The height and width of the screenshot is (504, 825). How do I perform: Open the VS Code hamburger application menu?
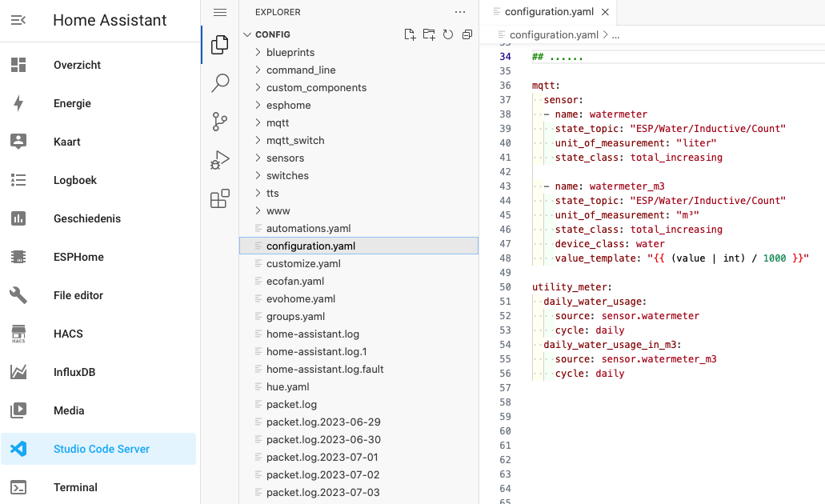pos(220,12)
